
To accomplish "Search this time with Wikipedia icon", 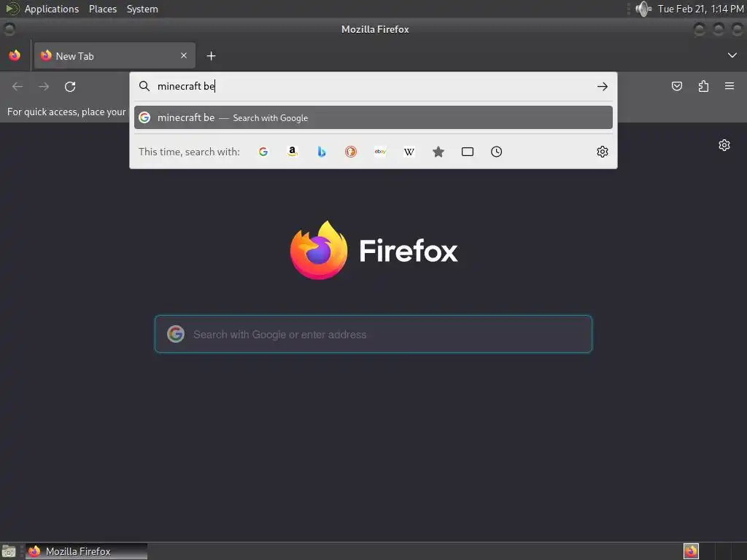I will point(409,152).
